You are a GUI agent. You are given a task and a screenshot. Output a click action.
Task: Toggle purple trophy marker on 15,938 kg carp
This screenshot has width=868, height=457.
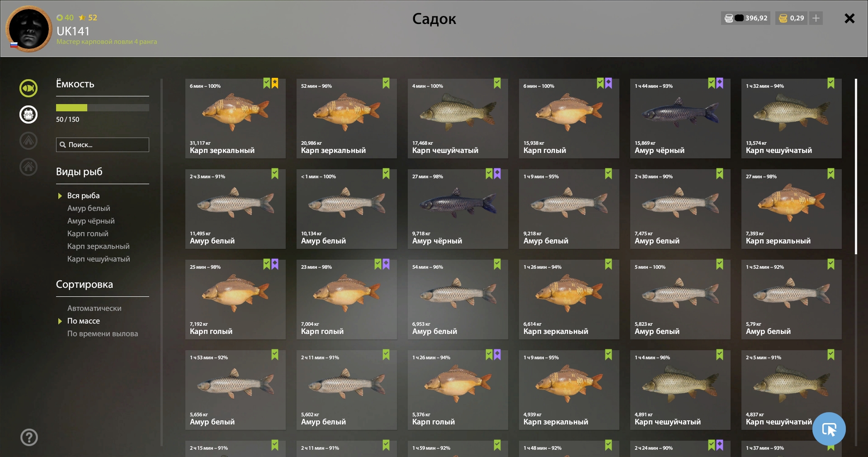(609, 83)
